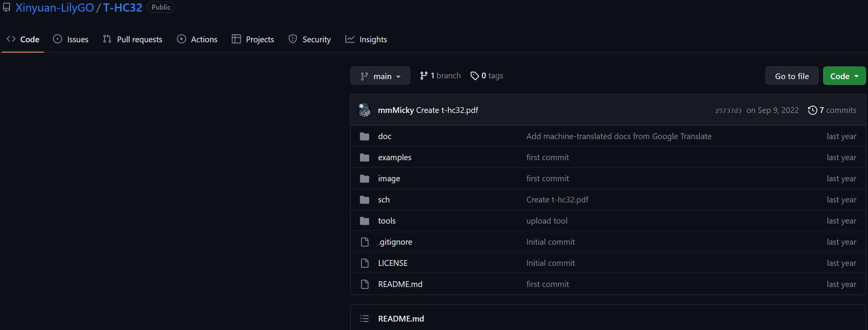Click the Actions play icon
This screenshot has width=868, height=330.
182,39
